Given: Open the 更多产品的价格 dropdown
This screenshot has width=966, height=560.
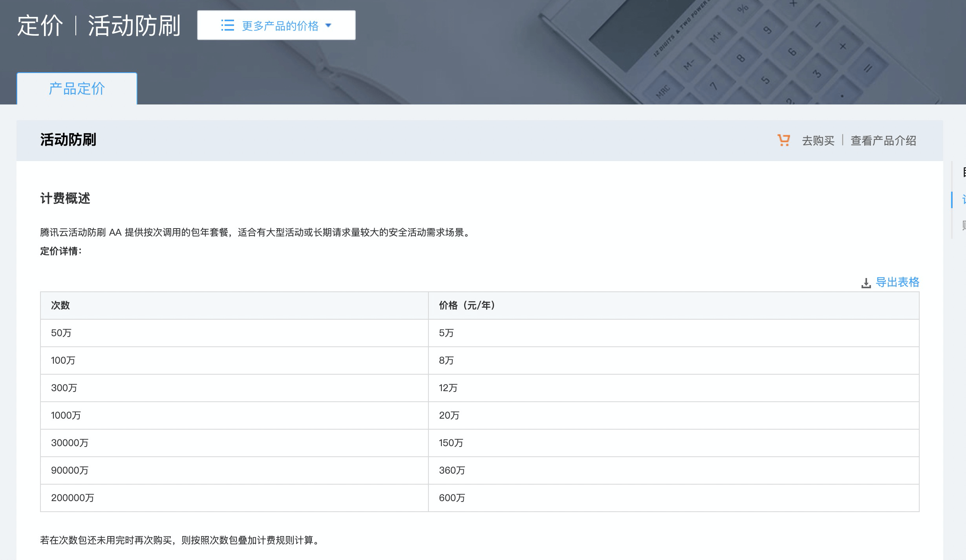Looking at the screenshot, I should pyautogui.click(x=276, y=25).
